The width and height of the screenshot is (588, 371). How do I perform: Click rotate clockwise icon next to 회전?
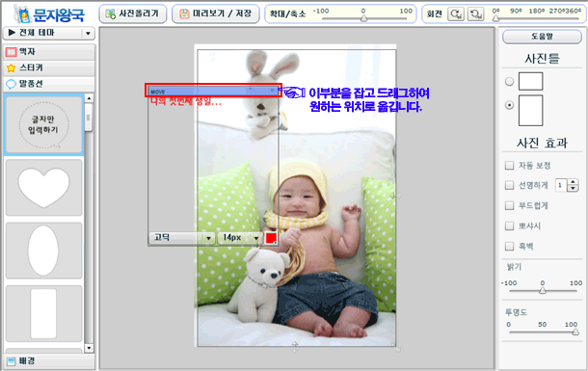[456, 14]
